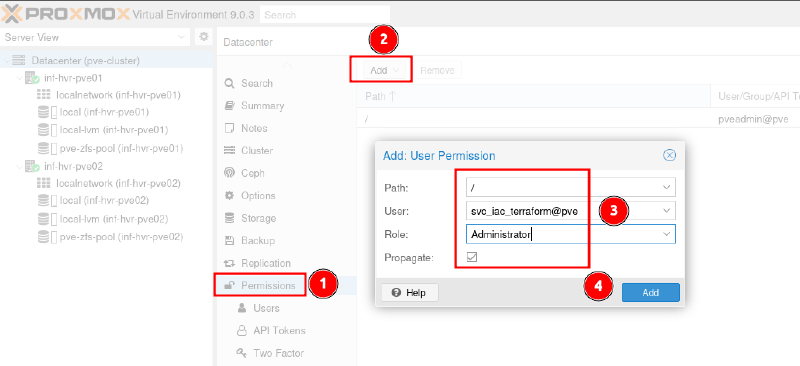Screen dimensions: 800x366
Task: Click the Role field showing Administrator
Action: click(562, 234)
